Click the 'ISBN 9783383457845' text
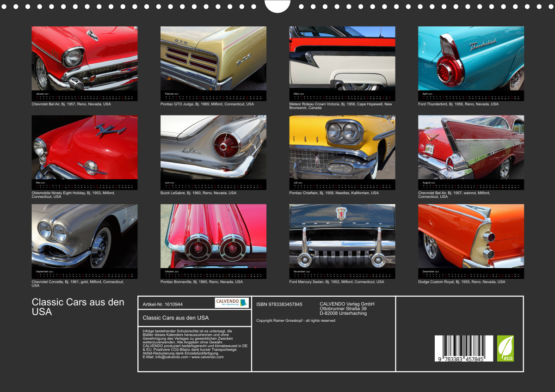The height and width of the screenshot is (392, 555). click(279, 304)
